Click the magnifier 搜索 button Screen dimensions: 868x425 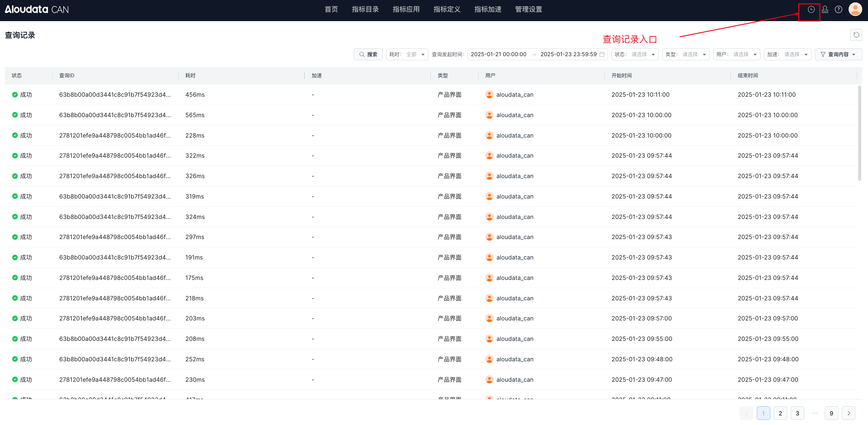click(368, 54)
